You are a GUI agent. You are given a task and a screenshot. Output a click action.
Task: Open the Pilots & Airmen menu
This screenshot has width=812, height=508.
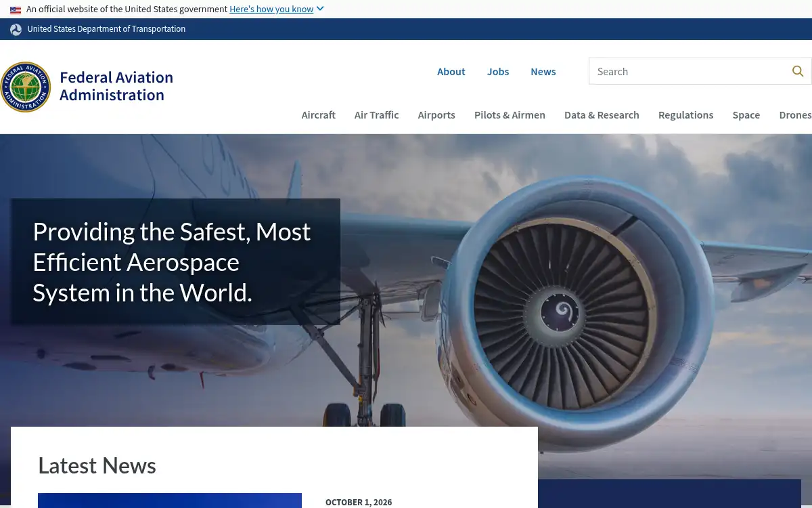pos(510,115)
